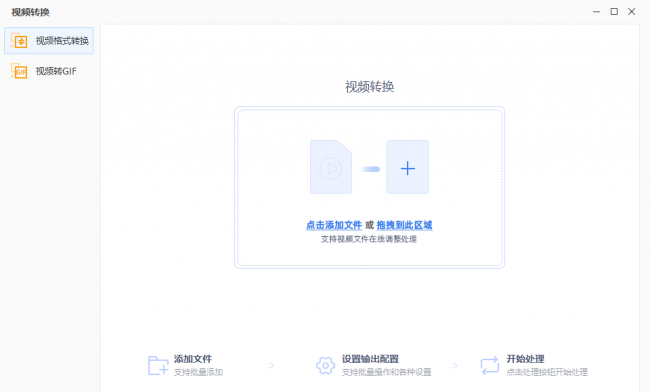Viewport: 650px width, 392px height.
Task: Click the 支持批量操作和各种设置 caption
Action: [x=386, y=372]
